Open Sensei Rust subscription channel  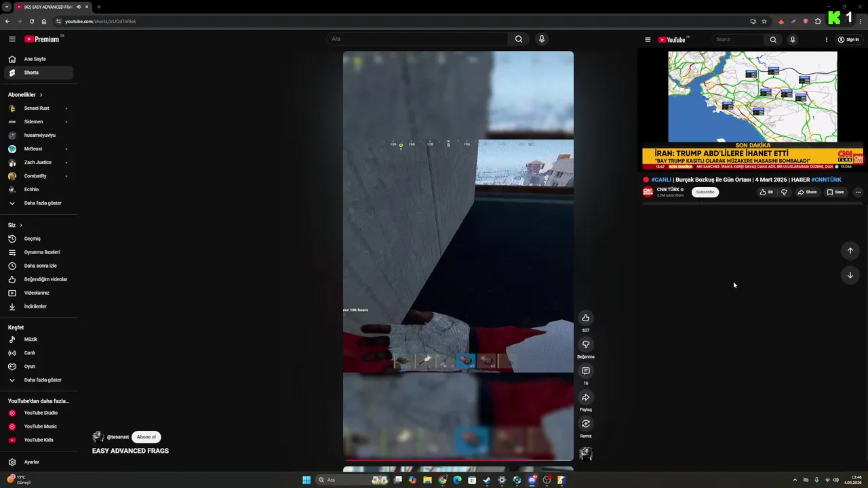tap(39, 108)
